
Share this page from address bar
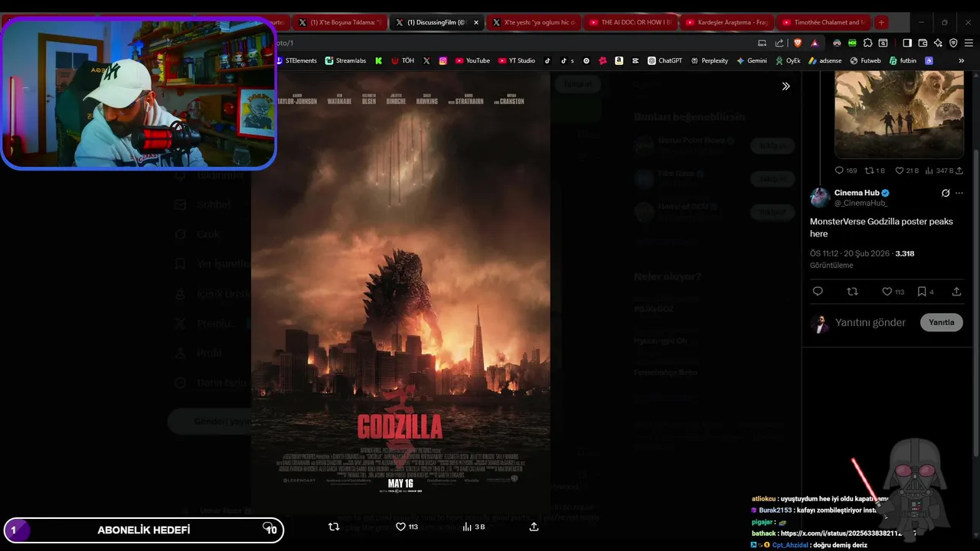(779, 43)
